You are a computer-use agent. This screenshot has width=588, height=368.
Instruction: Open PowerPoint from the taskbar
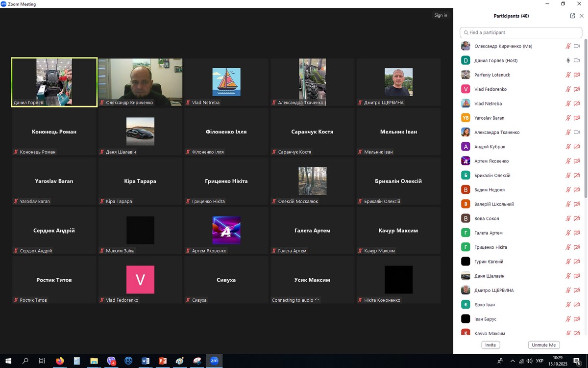(163, 361)
